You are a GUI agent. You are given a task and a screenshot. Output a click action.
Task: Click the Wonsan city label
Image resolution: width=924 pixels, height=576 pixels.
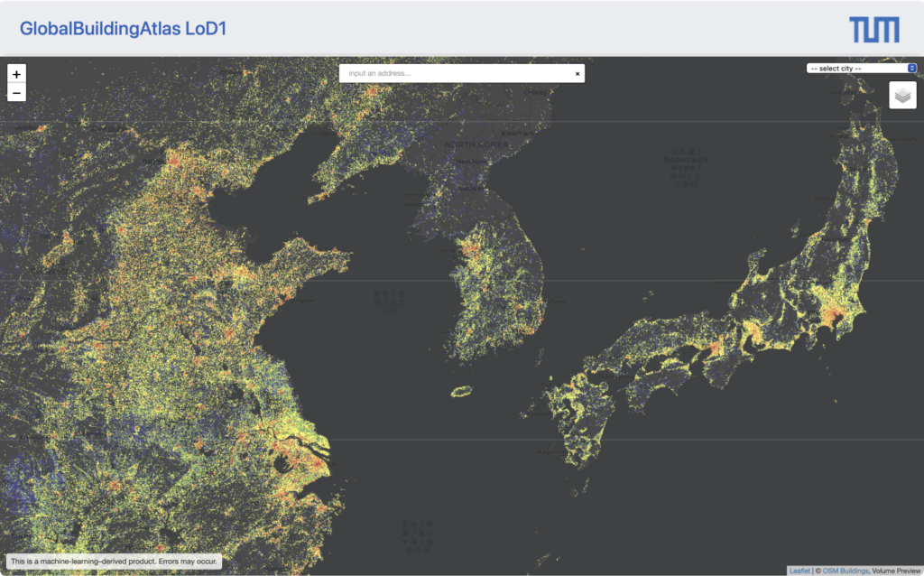(x=472, y=189)
